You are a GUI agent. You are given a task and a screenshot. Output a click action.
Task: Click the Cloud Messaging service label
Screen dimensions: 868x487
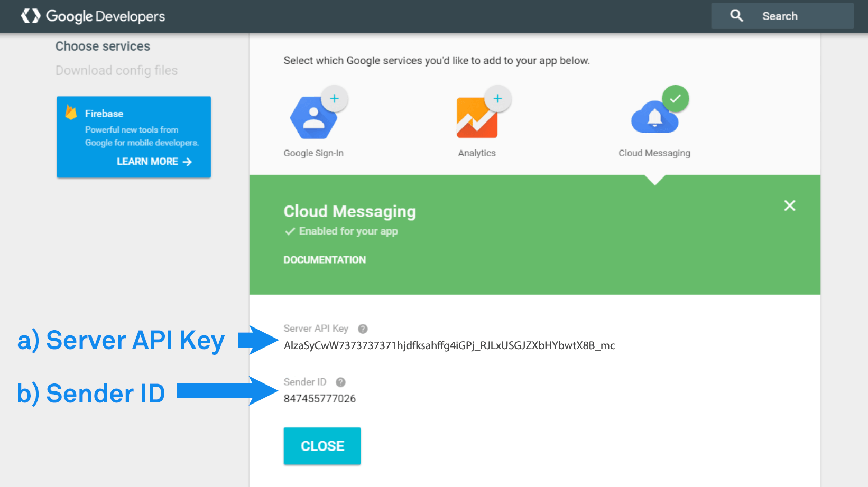click(654, 153)
